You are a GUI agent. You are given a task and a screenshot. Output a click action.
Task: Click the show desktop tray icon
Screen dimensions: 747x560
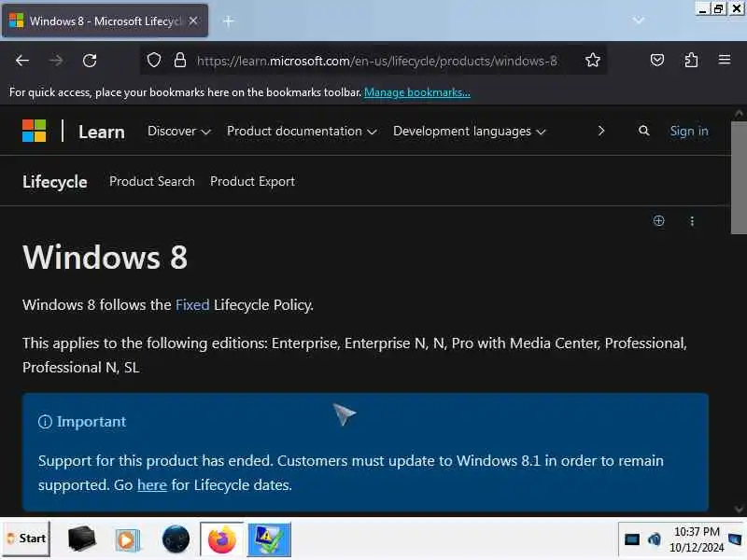point(736,539)
